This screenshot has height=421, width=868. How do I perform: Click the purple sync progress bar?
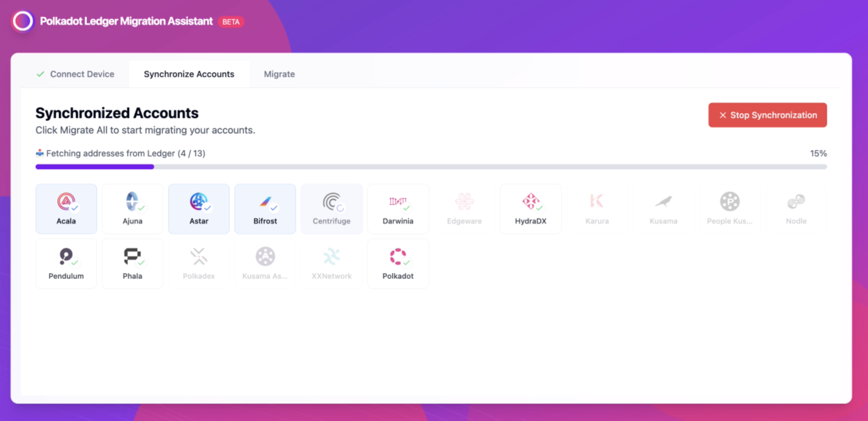pyautogui.click(x=95, y=167)
